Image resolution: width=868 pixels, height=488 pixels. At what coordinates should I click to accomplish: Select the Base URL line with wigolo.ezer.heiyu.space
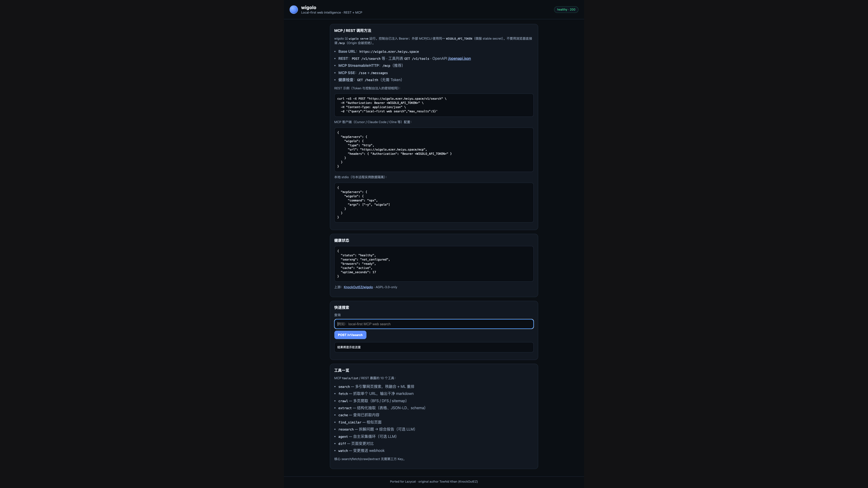point(378,52)
